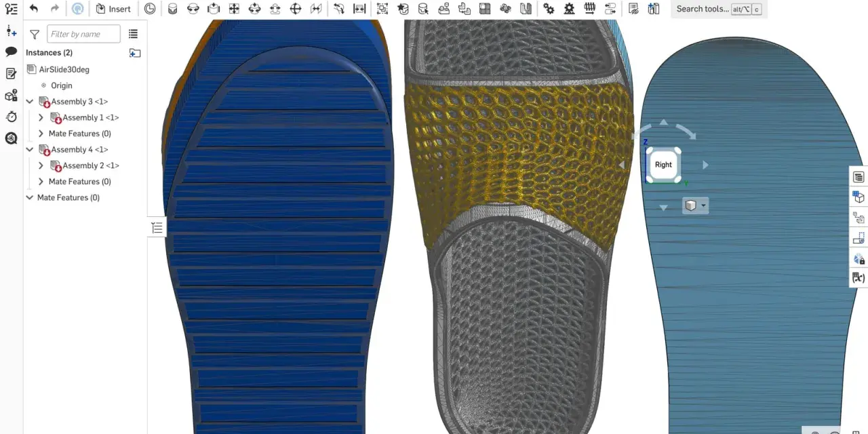
Task: Click the U-shaped clip toolbar icon
Action: [x=526, y=9]
